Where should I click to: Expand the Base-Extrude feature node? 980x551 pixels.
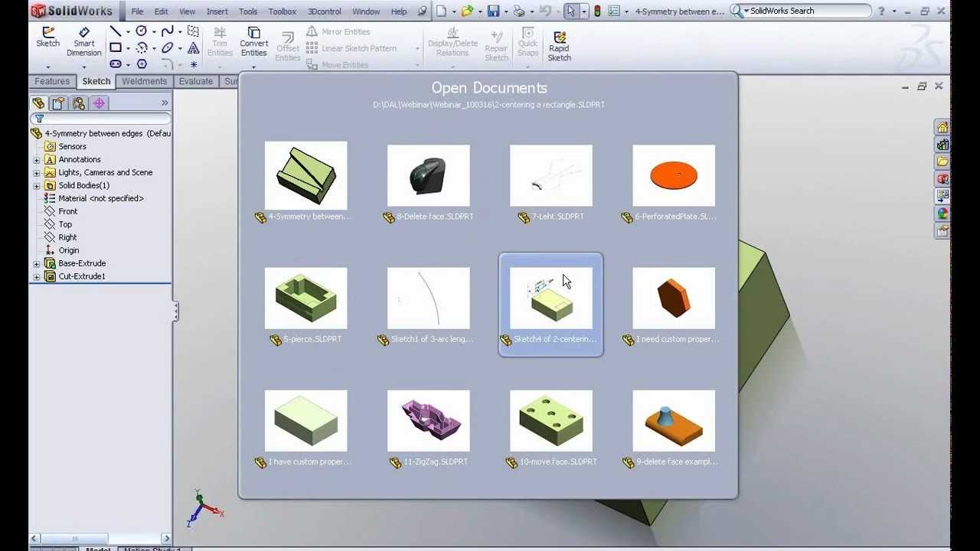pos(37,264)
